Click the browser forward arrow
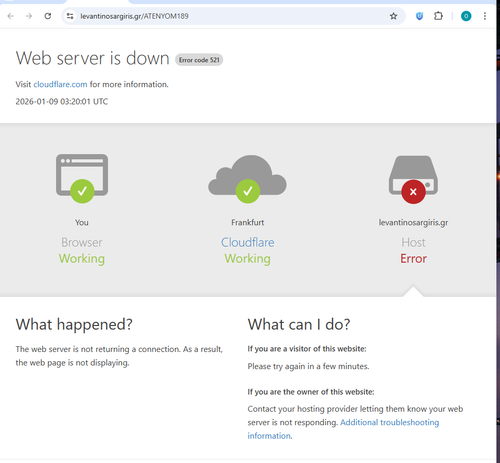The height and width of the screenshot is (463, 500). coord(29,16)
